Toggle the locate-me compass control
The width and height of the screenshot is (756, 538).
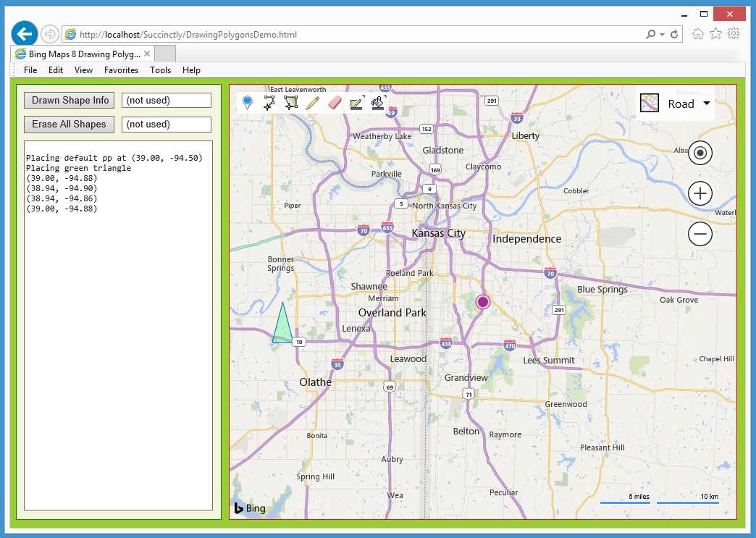700,153
